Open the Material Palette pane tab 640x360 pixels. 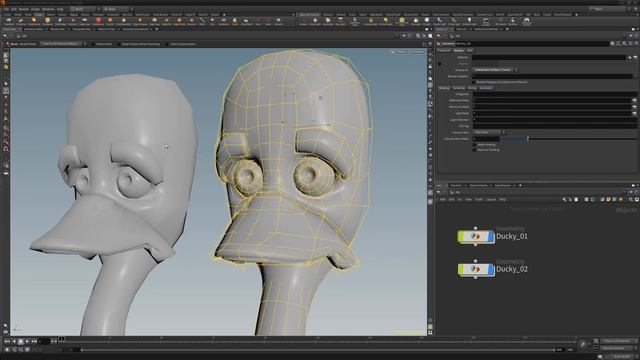coord(478,185)
